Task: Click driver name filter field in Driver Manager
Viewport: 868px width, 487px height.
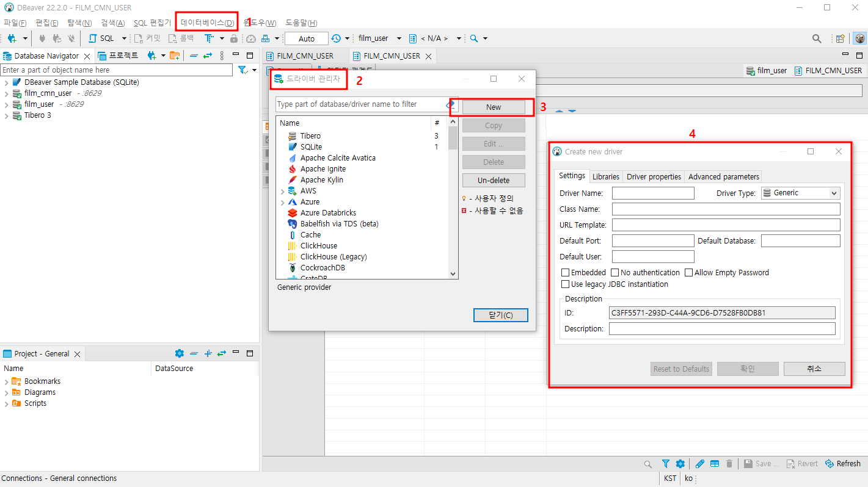Action: pyautogui.click(x=360, y=104)
